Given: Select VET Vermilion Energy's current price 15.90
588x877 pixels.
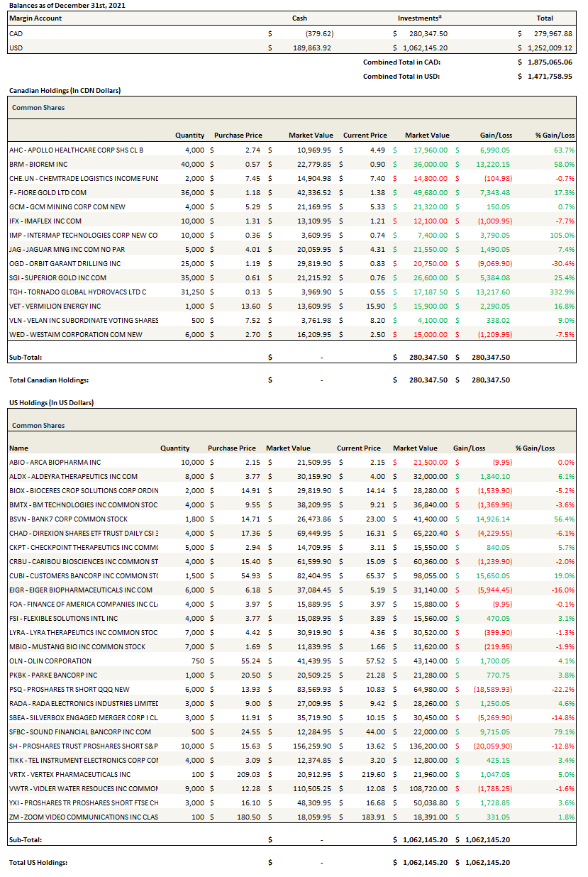Looking at the screenshot, I should [377, 306].
